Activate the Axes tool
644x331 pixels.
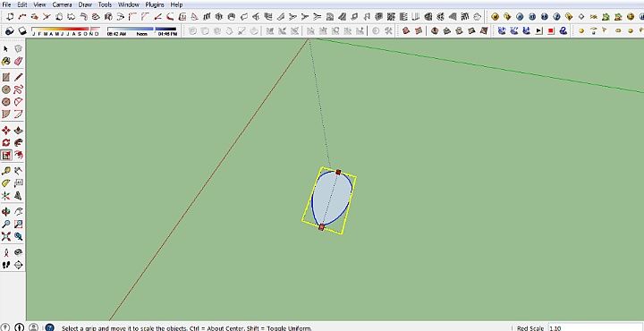(x=5, y=196)
